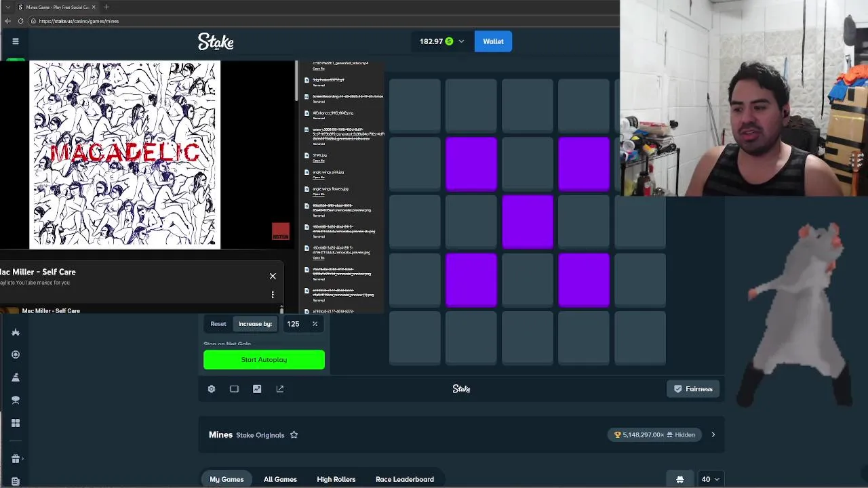The height and width of the screenshot is (488, 868).
Task: Close the Mines Game browser tab
Action: tap(94, 7)
